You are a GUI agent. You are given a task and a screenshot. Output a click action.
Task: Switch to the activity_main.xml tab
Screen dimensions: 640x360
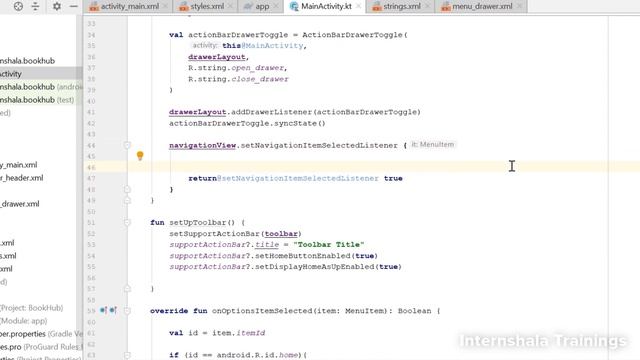[130, 6]
